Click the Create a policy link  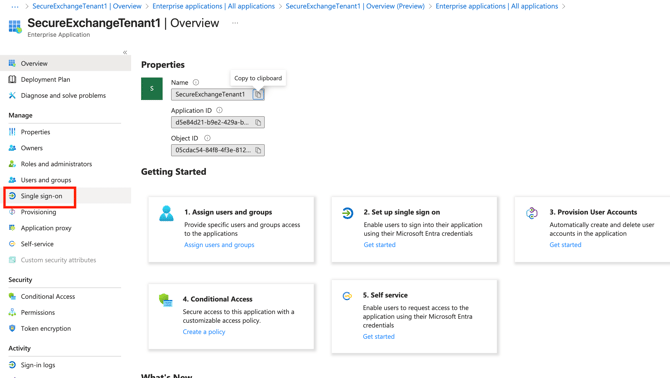coord(204,332)
